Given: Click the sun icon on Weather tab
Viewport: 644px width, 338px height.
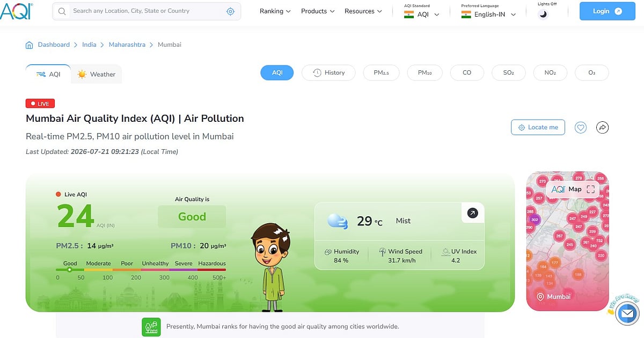Looking at the screenshot, I should click(82, 75).
